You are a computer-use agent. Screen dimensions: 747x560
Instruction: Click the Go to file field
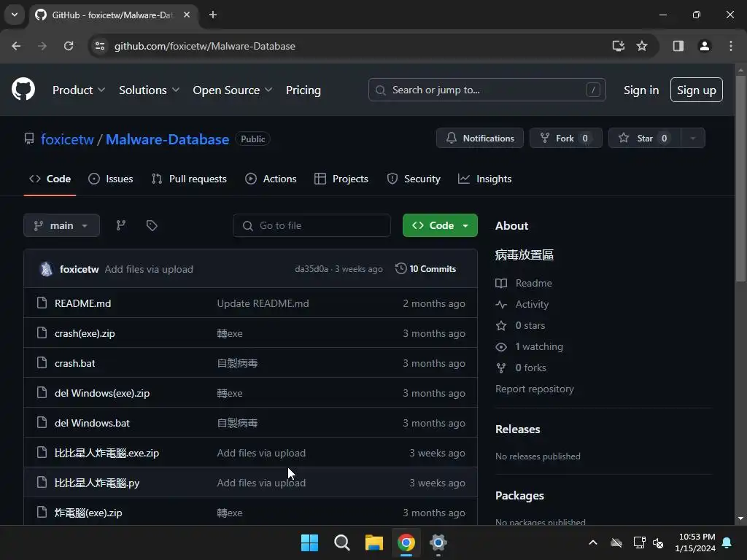pyautogui.click(x=311, y=225)
